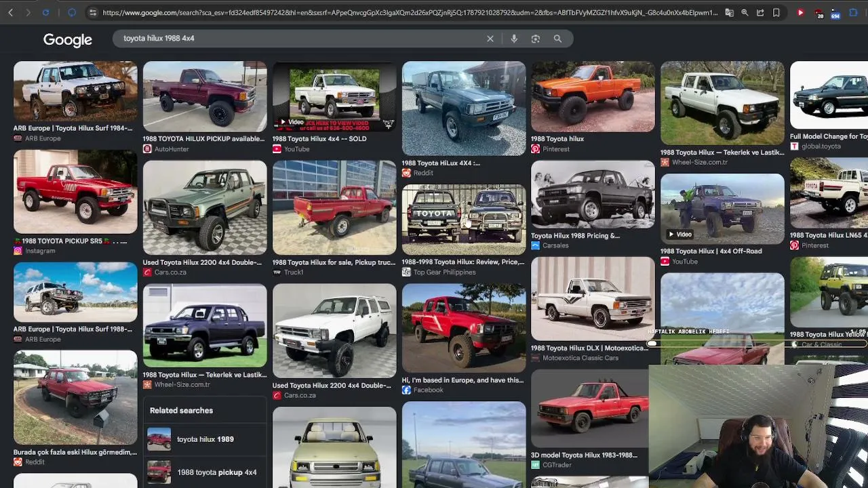The width and height of the screenshot is (868, 488).
Task: Click the Carsales source favicon
Action: 535,245
